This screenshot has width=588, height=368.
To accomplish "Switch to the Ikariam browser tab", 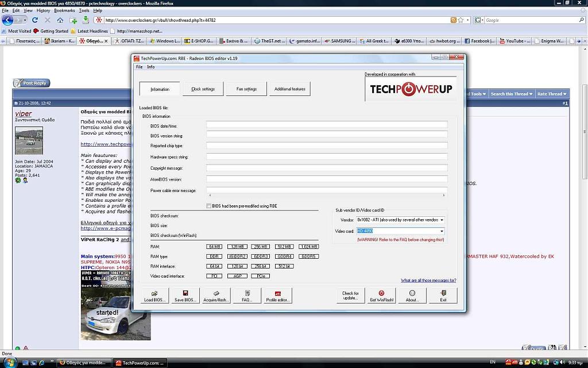I will coord(59,41).
